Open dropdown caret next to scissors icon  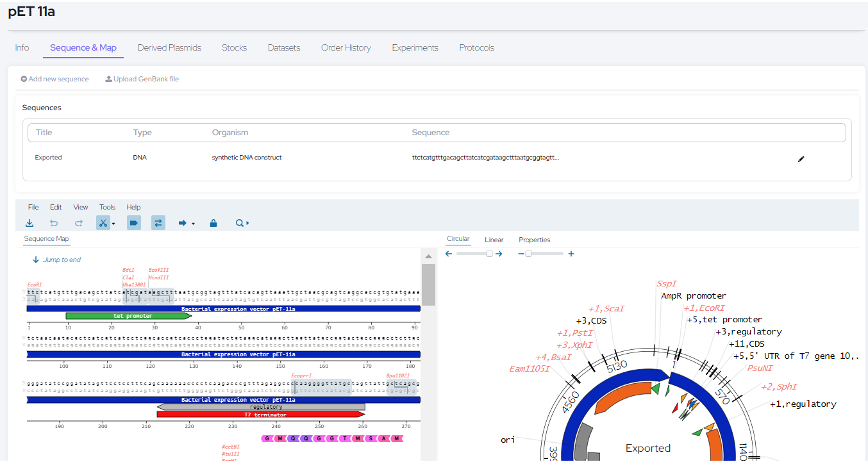113,224
